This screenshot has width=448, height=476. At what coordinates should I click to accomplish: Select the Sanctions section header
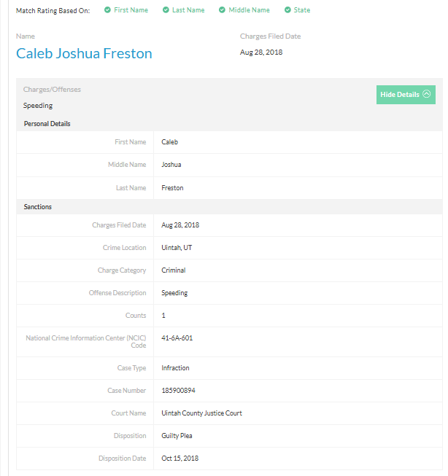click(38, 207)
